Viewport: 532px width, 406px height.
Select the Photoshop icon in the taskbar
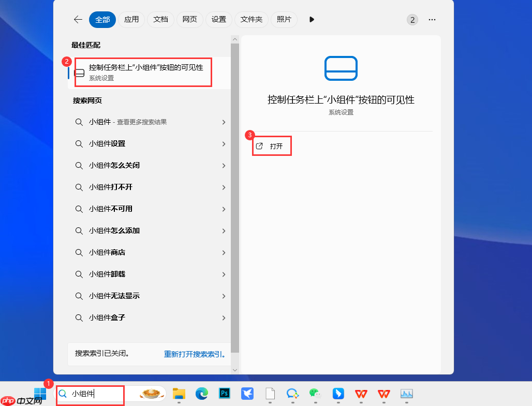tap(224, 394)
